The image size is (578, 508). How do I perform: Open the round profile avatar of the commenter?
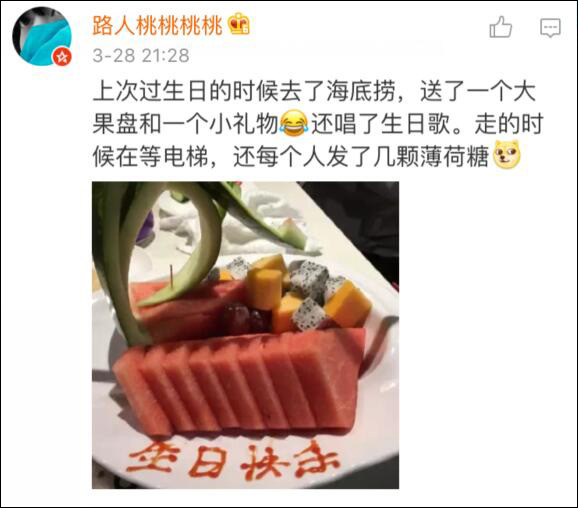pyautogui.click(x=42, y=36)
